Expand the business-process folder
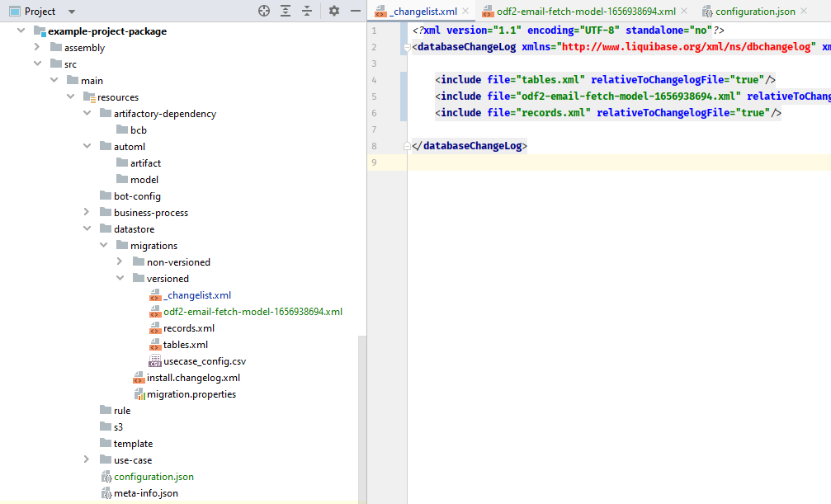Image resolution: width=831 pixels, height=504 pixels. point(87,212)
